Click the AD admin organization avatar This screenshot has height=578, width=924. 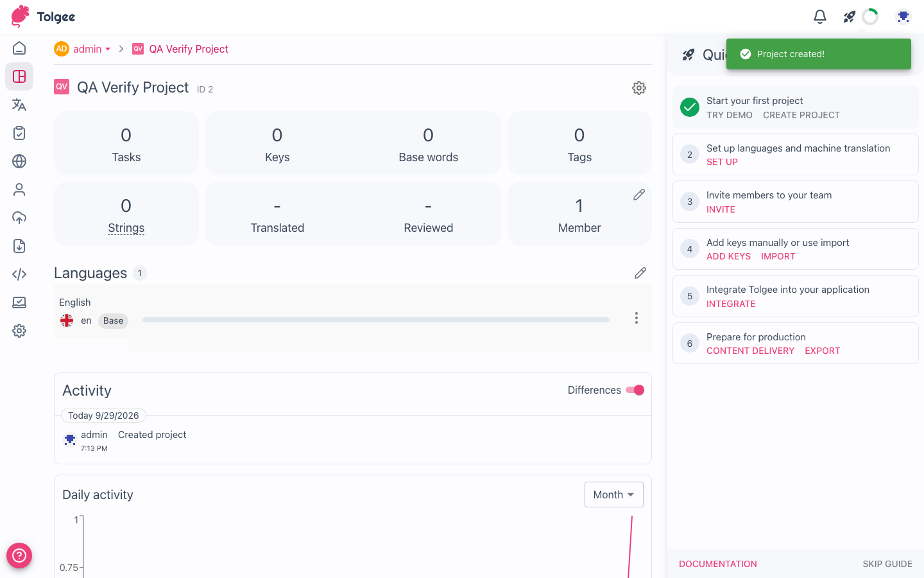(x=62, y=49)
